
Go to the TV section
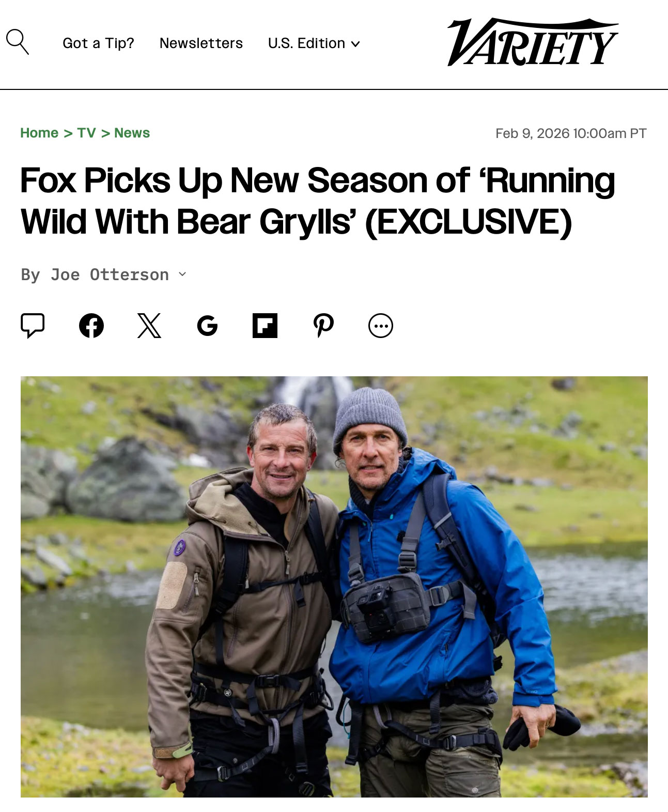click(x=86, y=132)
